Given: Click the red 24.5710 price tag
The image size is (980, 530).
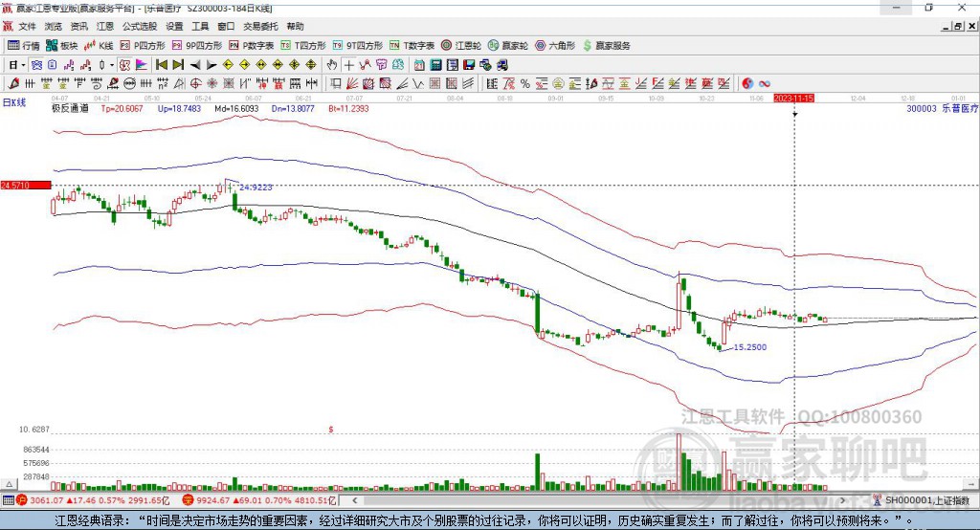Looking at the screenshot, I should (26, 185).
